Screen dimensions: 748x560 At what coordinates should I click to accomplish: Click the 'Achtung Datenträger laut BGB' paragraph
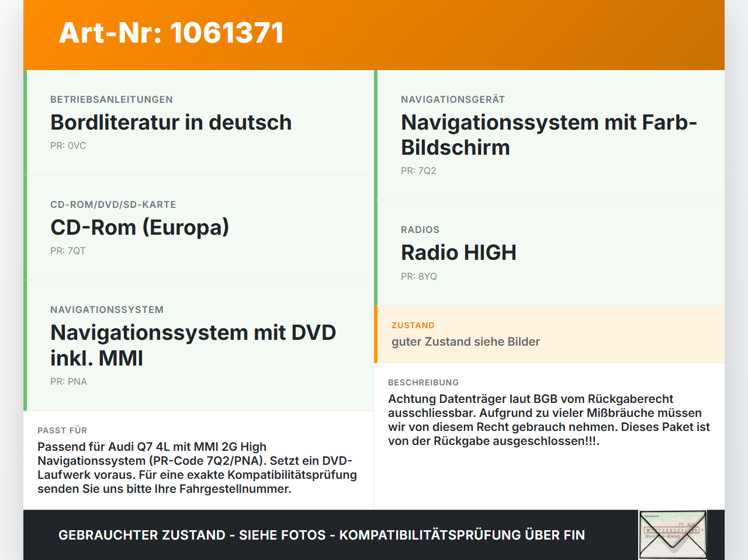click(x=549, y=420)
